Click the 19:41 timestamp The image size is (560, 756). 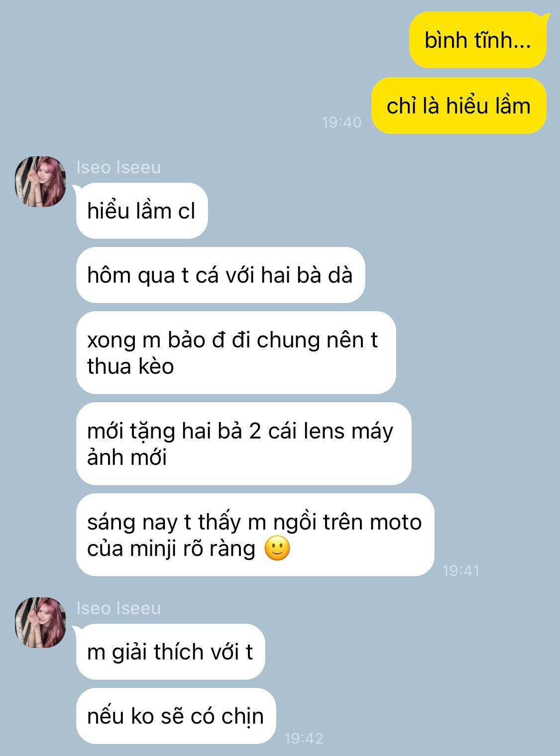[461, 570]
